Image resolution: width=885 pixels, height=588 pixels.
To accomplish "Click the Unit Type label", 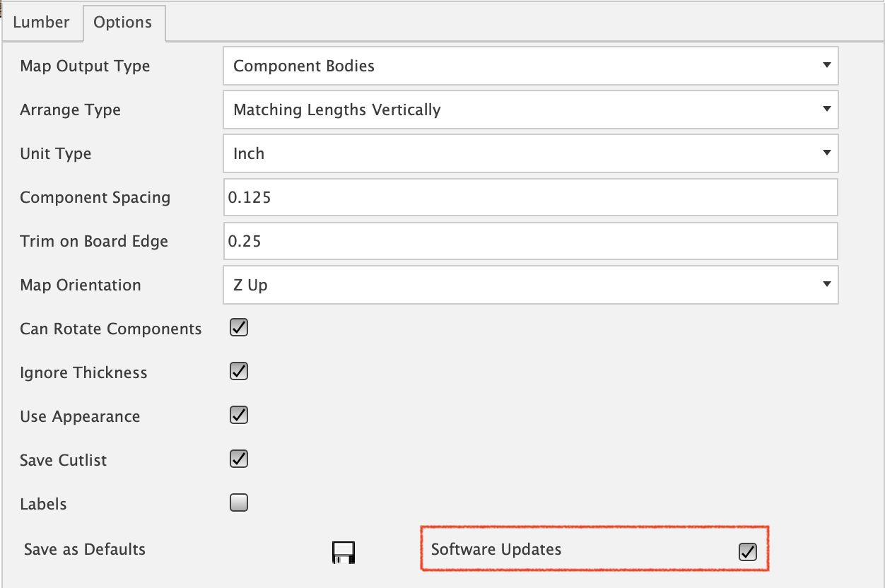I will pos(55,154).
